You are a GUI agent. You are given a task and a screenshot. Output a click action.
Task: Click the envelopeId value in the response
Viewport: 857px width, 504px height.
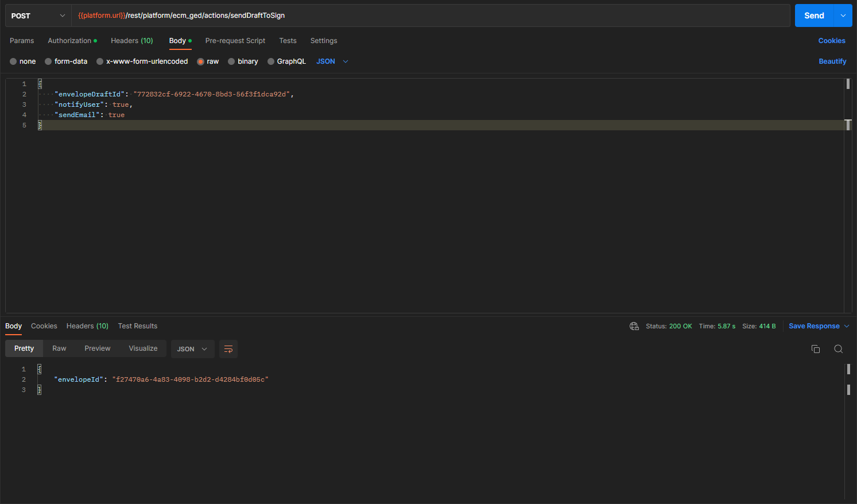(191, 379)
